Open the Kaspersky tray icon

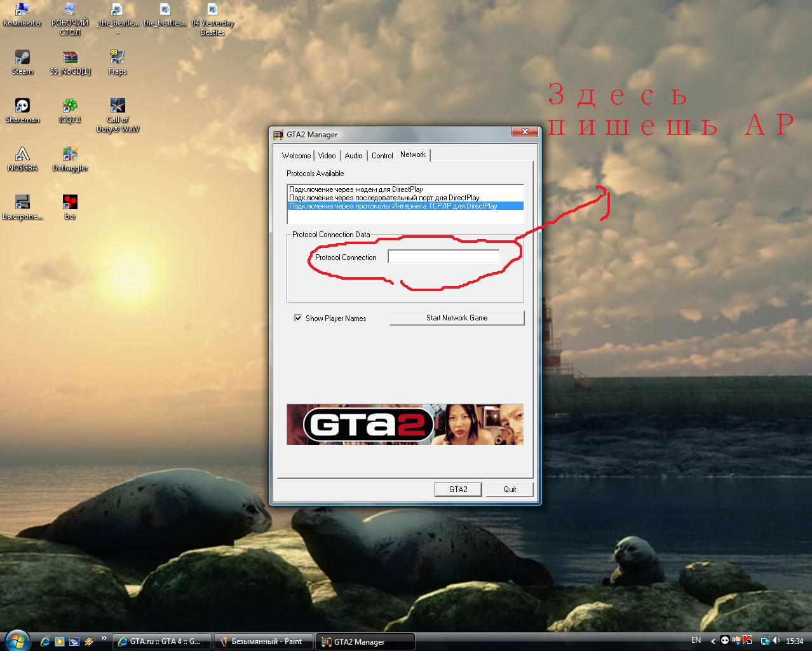click(x=747, y=641)
